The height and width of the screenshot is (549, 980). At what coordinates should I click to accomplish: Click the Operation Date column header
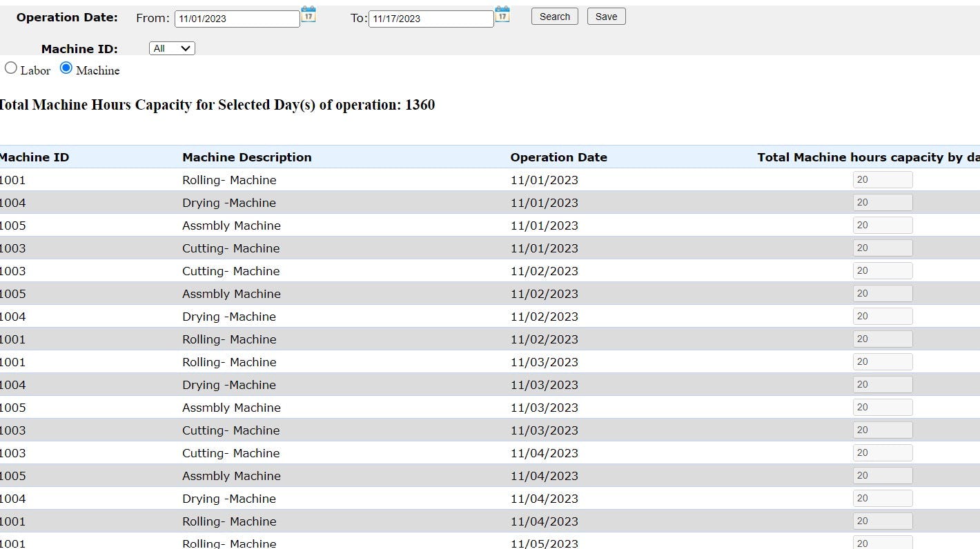tap(558, 157)
